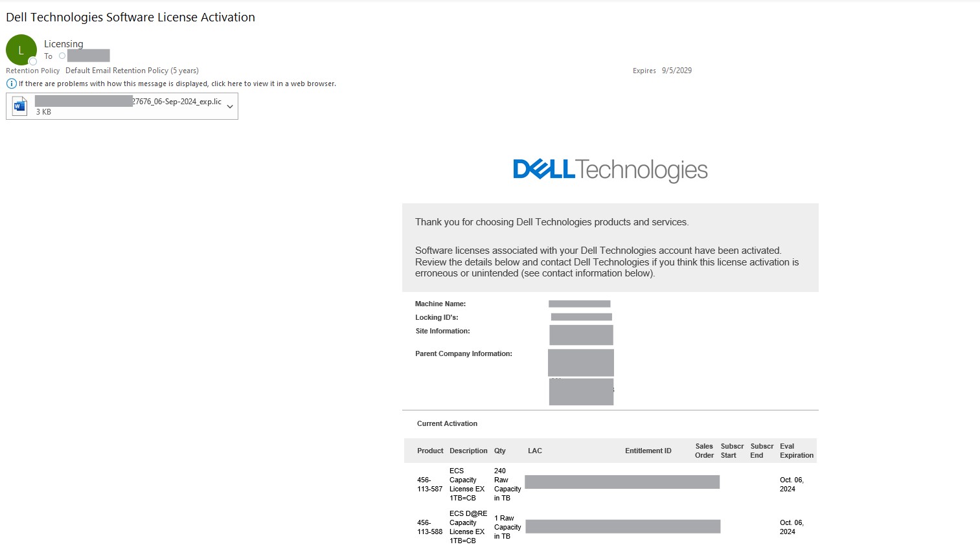Click the green 'L' sender avatar

coord(21,50)
